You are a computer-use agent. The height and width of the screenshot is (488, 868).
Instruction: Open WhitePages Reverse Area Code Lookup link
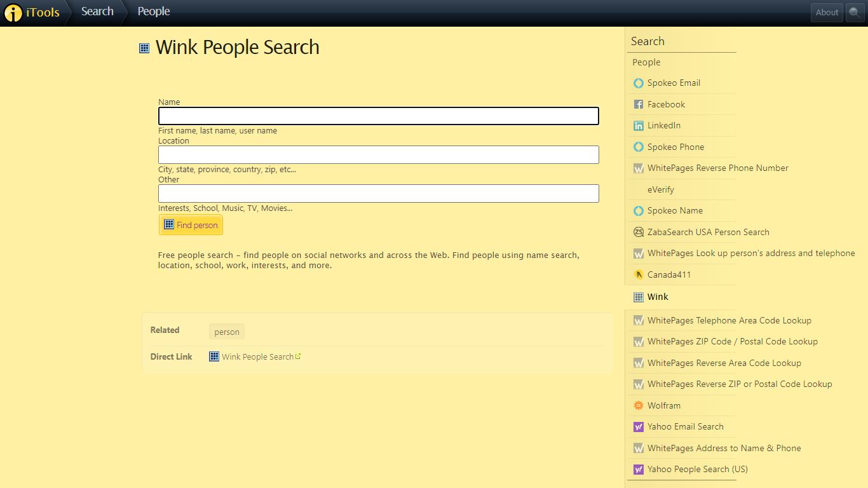(724, 363)
